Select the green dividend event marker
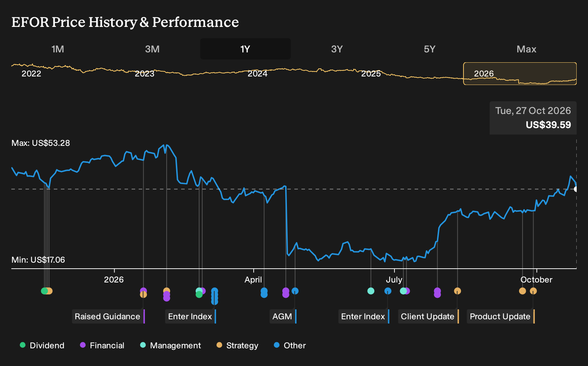Image resolution: width=588 pixels, height=366 pixels. (x=44, y=291)
